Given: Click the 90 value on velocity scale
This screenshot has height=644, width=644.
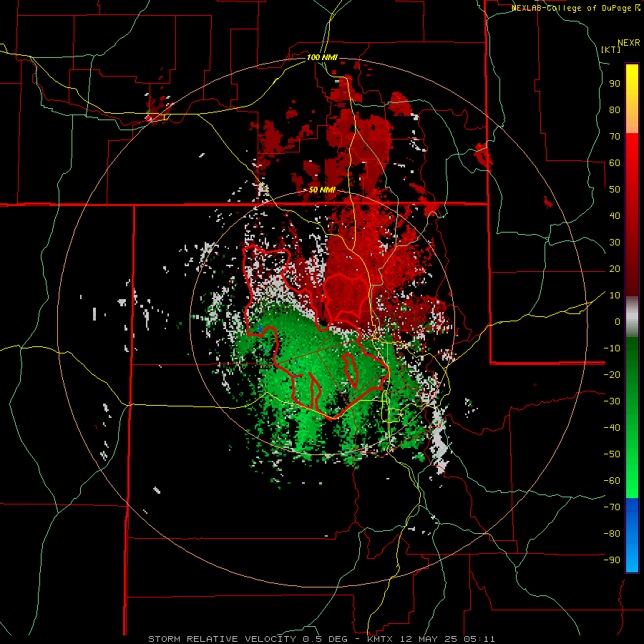Looking at the screenshot, I should (615, 84).
